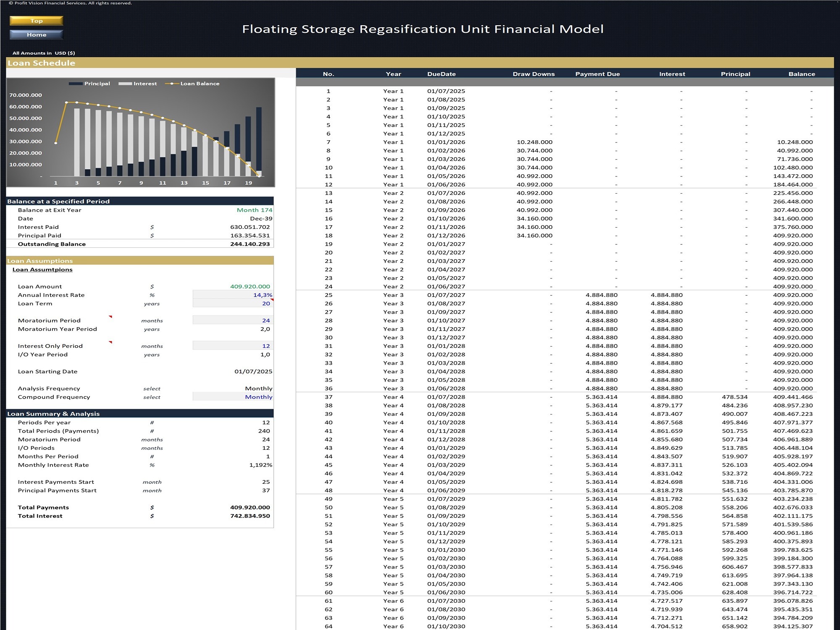Click the Loan Amount value 409.920.000
This screenshot has width=840, height=630.
coord(250,286)
